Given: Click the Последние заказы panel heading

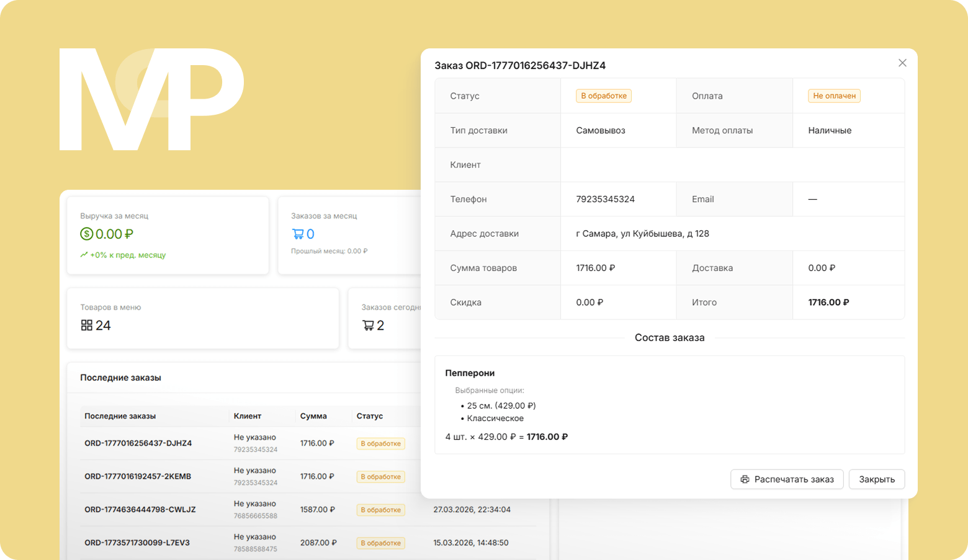Looking at the screenshot, I should [x=120, y=378].
